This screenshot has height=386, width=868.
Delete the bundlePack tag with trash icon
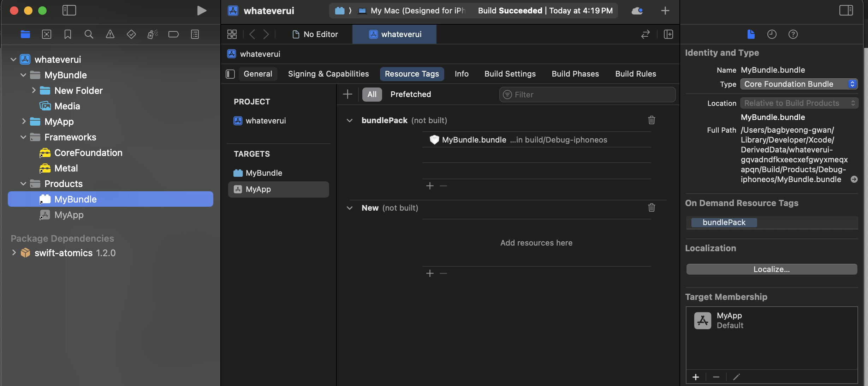(652, 120)
